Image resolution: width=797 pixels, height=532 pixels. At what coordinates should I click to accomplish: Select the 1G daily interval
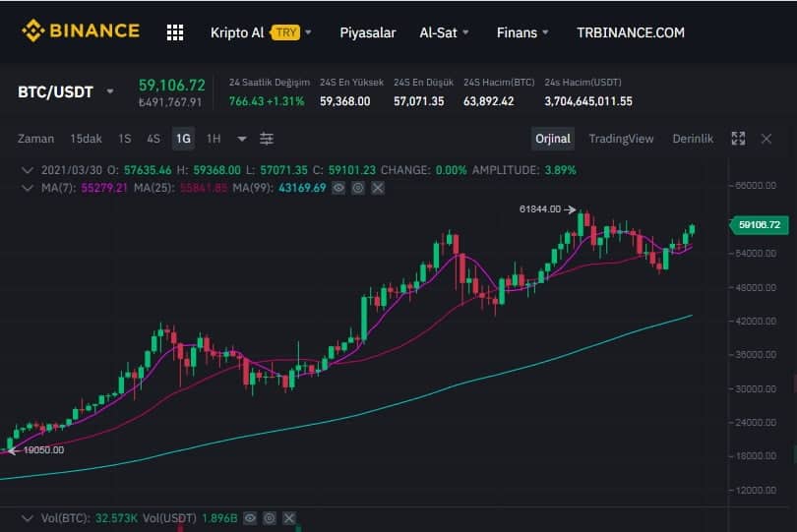(x=182, y=139)
